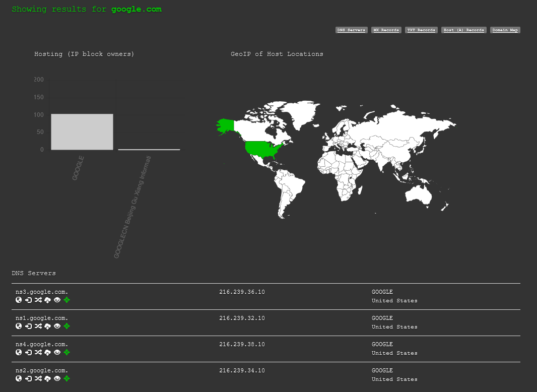537x392 pixels.
Task: Click hostname ns1.google.com. text
Action: tap(42, 318)
